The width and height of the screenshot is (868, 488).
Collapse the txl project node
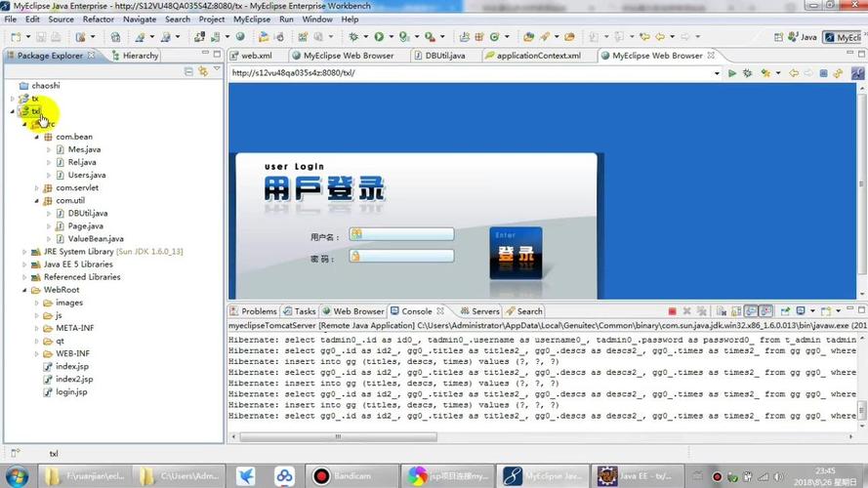pyautogui.click(x=12, y=111)
